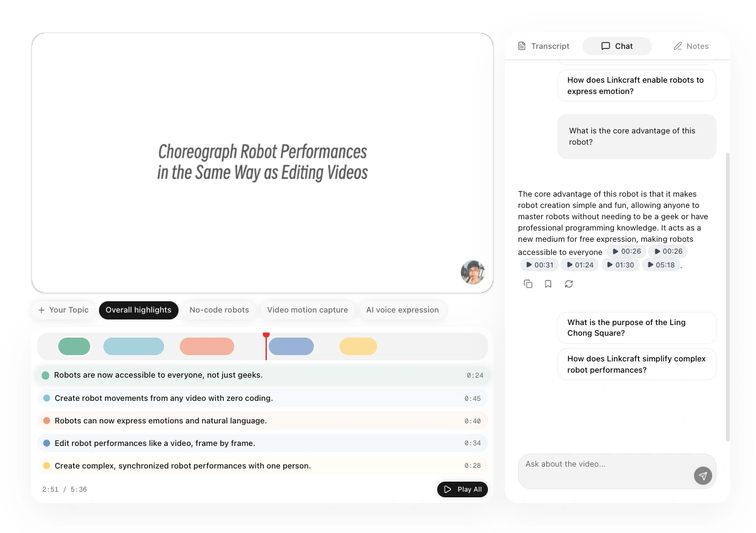Send the message with the arrow icon
This screenshot has width=756, height=533.
click(703, 476)
